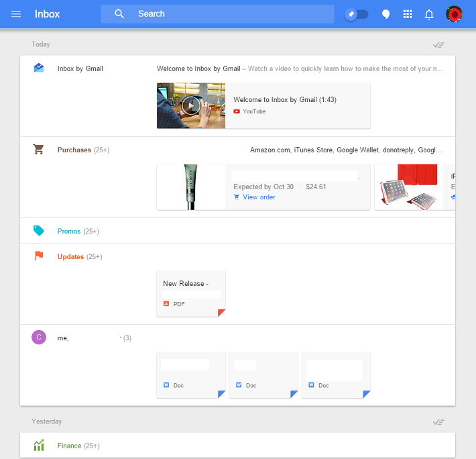Viewport: 476px width, 459px height.
Task: Click the $24.61 price text
Action: point(316,187)
